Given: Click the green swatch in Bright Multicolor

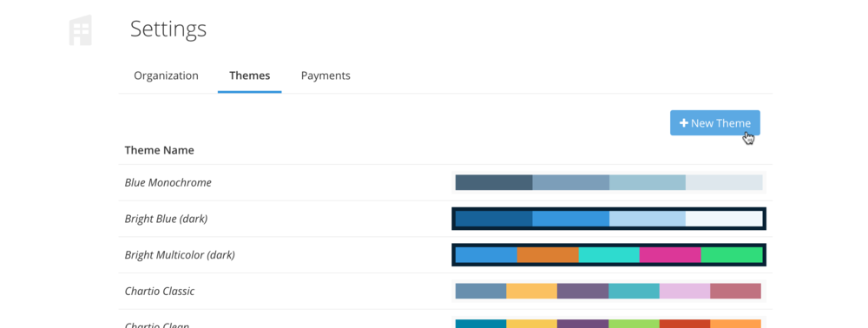Looking at the screenshot, I should pyautogui.click(x=732, y=255).
